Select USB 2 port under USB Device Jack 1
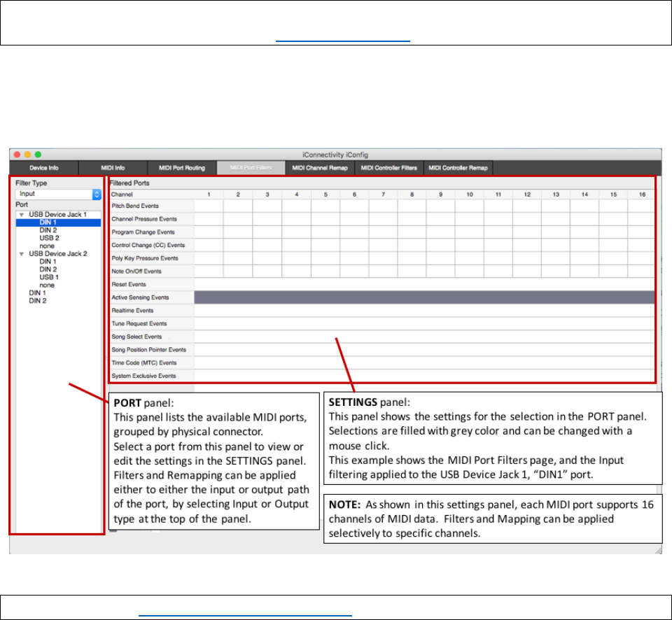The width and height of the screenshot is (672, 620). coord(48,238)
